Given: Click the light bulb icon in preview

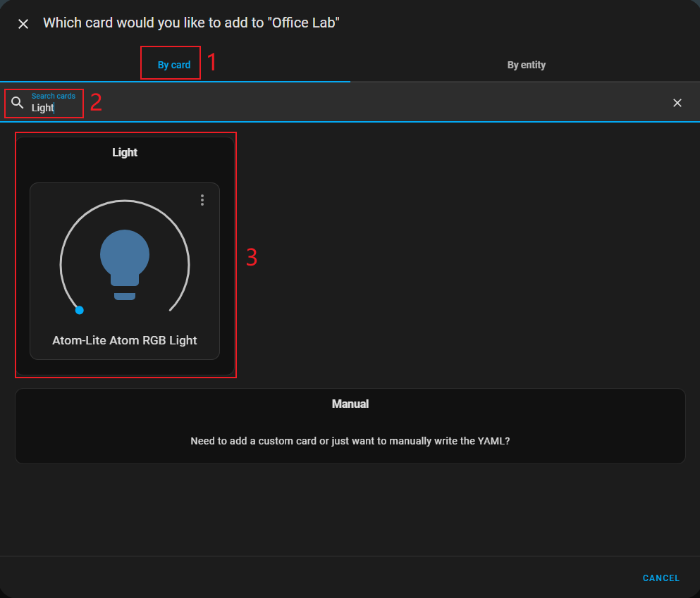Looking at the screenshot, I should pos(125,265).
